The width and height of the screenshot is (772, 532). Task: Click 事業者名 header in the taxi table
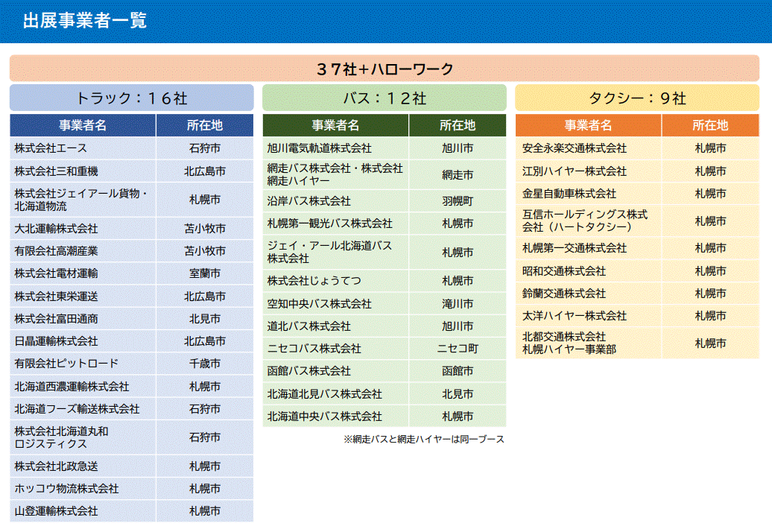588,125
